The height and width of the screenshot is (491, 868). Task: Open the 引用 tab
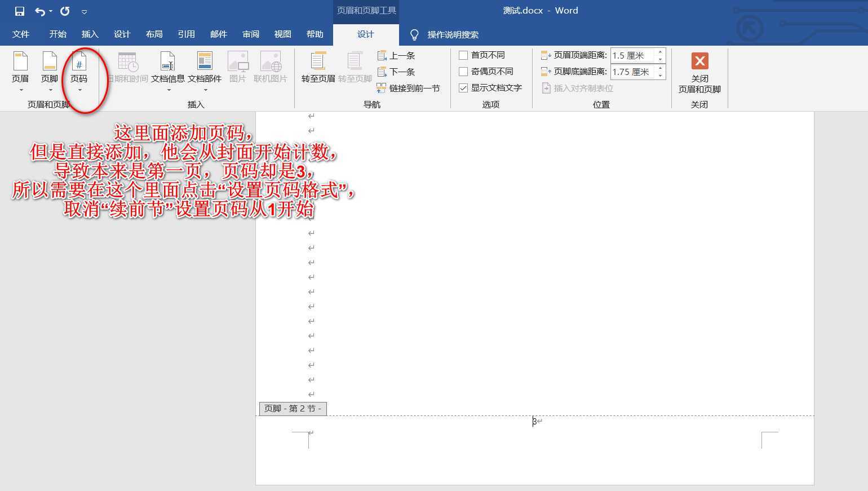pyautogui.click(x=187, y=34)
